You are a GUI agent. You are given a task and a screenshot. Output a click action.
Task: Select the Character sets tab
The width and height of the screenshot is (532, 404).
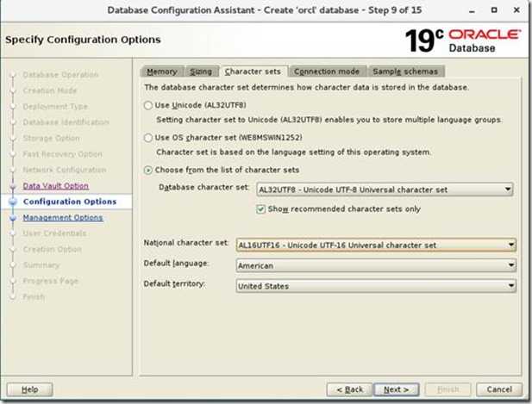click(253, 71)
